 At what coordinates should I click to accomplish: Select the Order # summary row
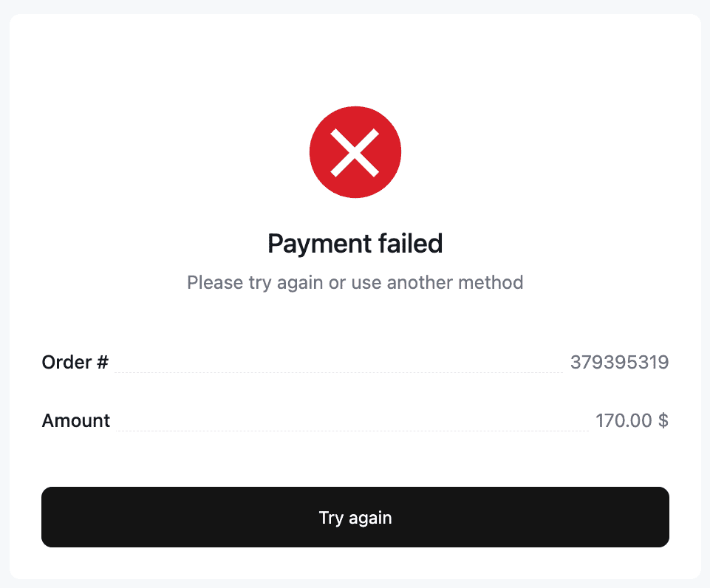355,362
